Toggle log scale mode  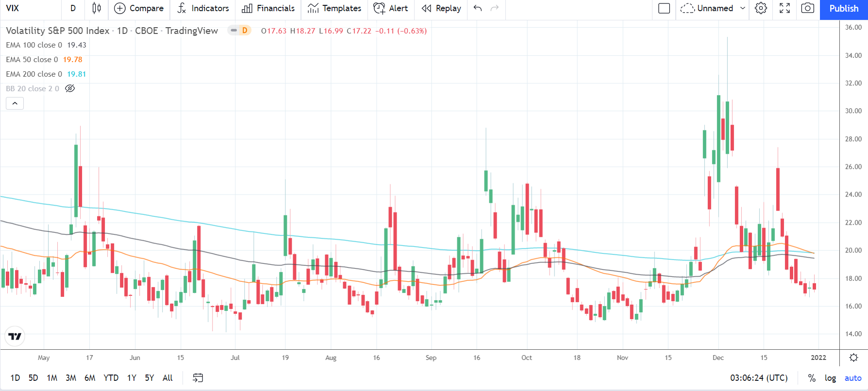(831, 378)
